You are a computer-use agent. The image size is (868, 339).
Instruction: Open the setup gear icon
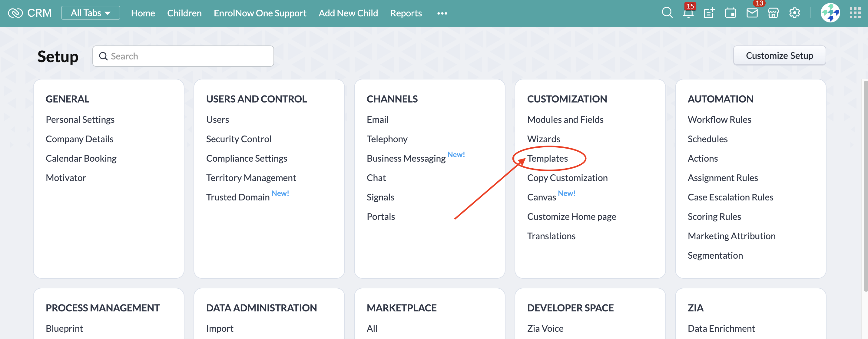pos(794,13)
